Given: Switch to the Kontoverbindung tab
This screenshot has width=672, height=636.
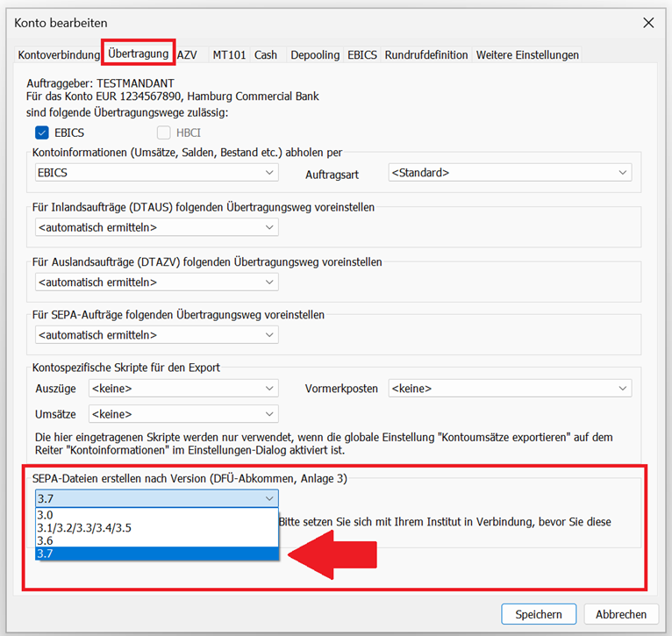Looking at the screenshot, I should click(59, 55).
